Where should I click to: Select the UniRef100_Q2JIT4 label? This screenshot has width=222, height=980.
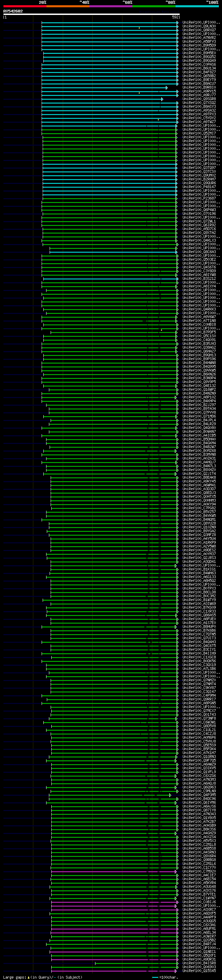(x=199, y=474)
